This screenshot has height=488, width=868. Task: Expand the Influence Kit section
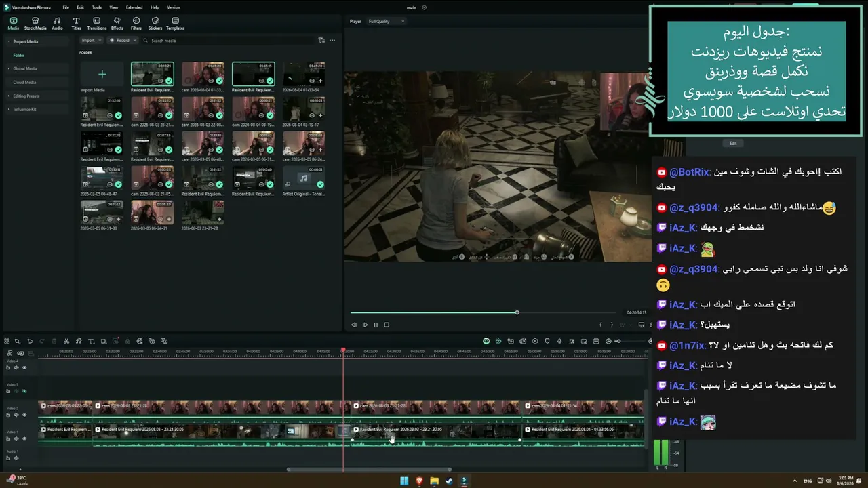point(8,109)
